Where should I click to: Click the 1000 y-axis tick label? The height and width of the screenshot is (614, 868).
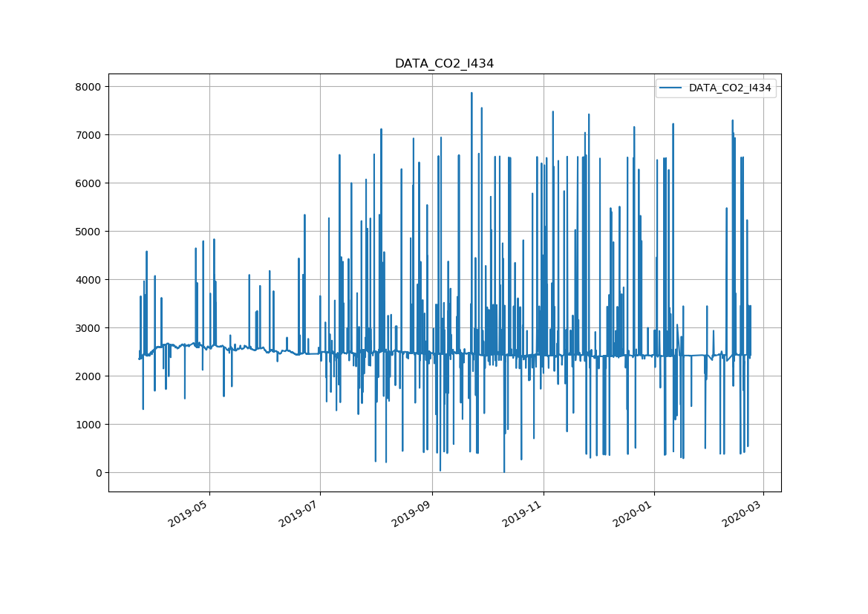89,425
